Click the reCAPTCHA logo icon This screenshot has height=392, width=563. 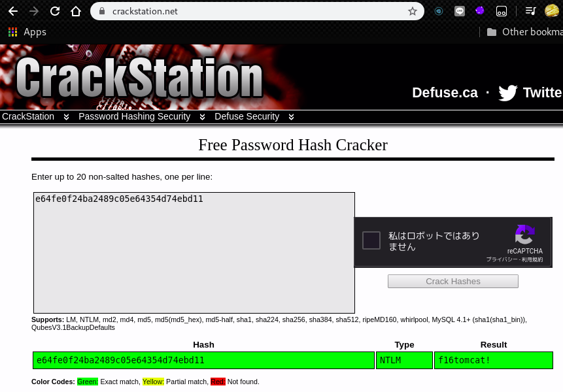[524, 234]
